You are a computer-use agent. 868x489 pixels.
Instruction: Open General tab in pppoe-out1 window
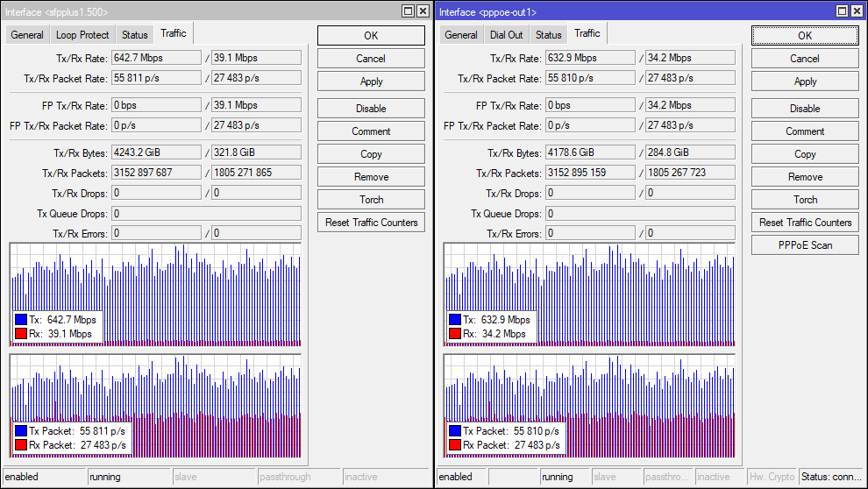(x=460, y=35)
